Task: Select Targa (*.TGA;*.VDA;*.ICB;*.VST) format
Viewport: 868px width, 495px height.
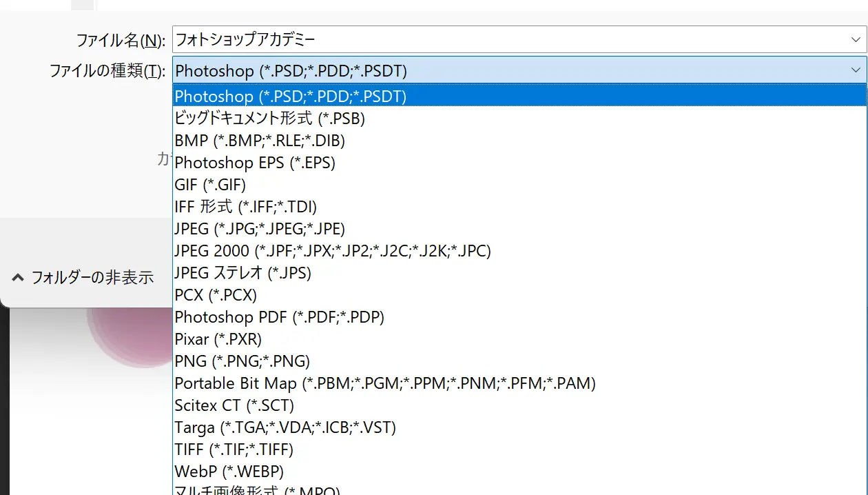Action: tap(519, 427)
